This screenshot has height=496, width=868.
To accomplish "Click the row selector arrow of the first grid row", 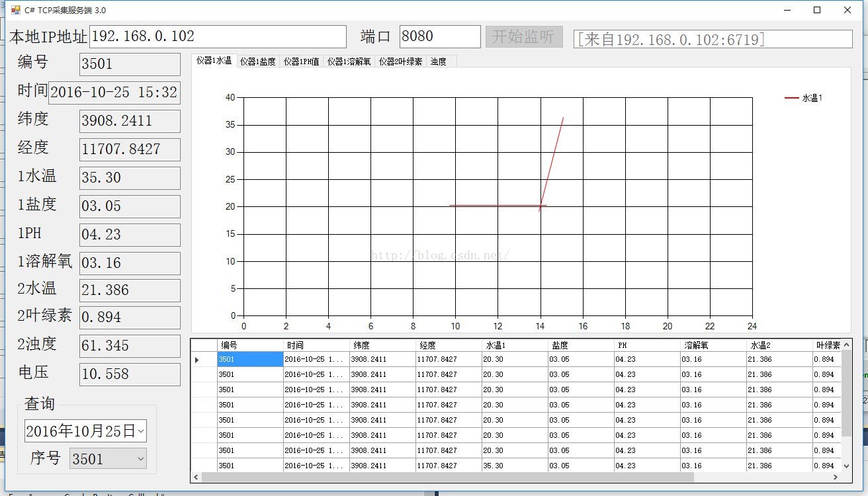I will coord(196,360).
